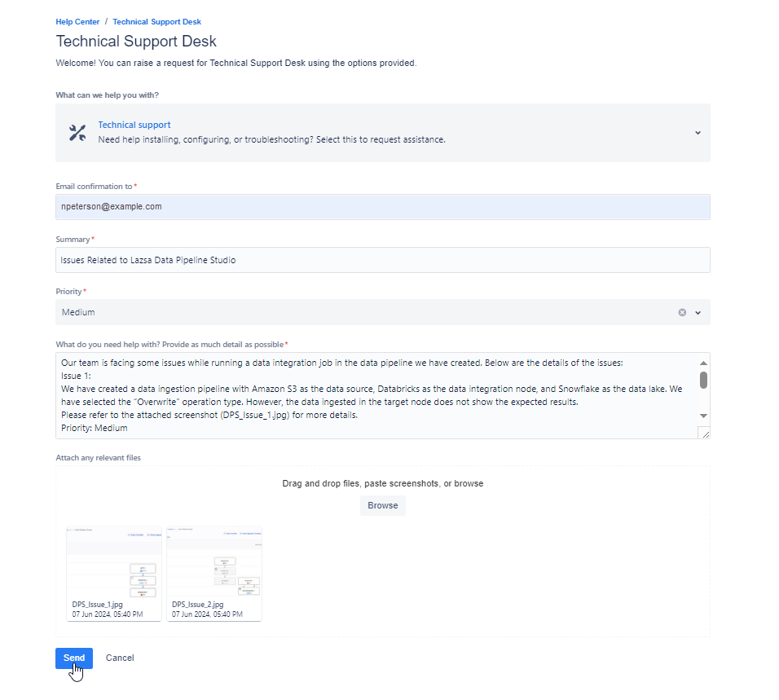
Task: Click the DPS_Issue_2.jpg file name
Action: (x=198, y=605)
